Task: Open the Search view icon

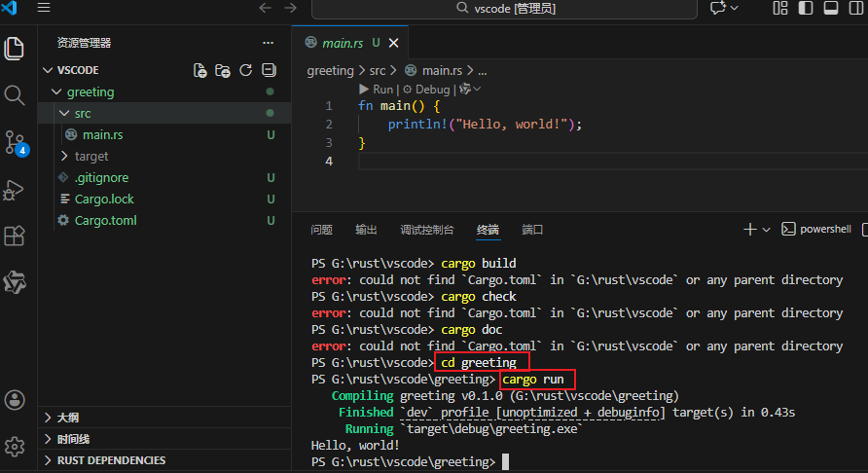Action: [x=15, y=95]
